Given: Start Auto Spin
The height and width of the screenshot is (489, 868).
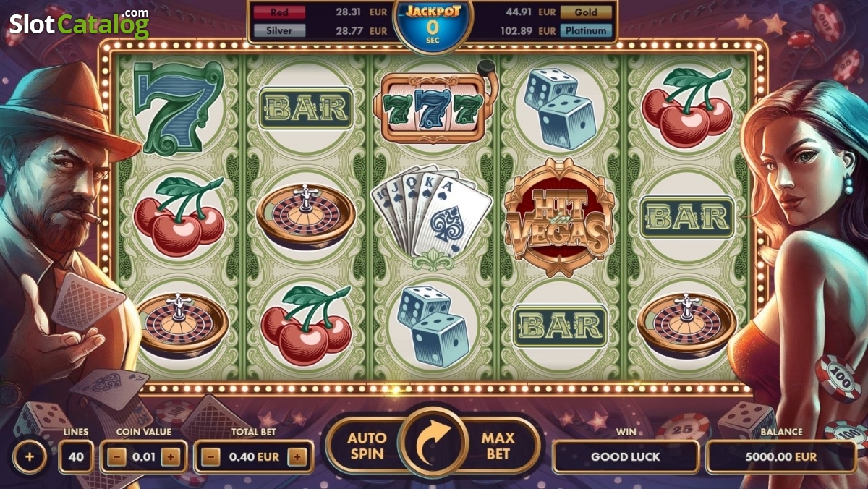Looking at the screenshot, I should tap(366, 446).
